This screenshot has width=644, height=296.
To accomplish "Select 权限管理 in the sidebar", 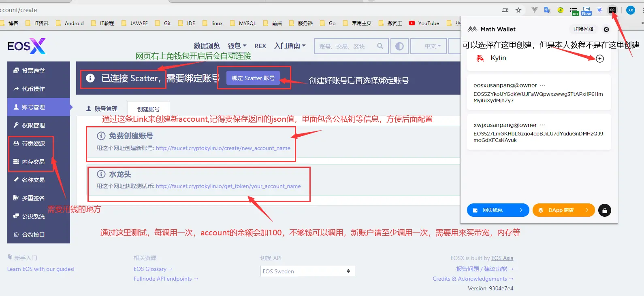I will tap(38, 125).
